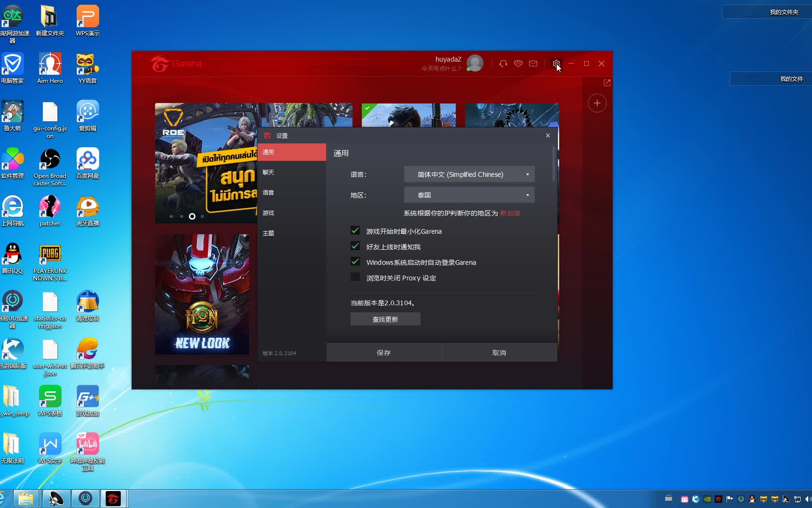Open the 语言 dropdown showing 简体中文
812x508 pixels.
tap(469, 175)
